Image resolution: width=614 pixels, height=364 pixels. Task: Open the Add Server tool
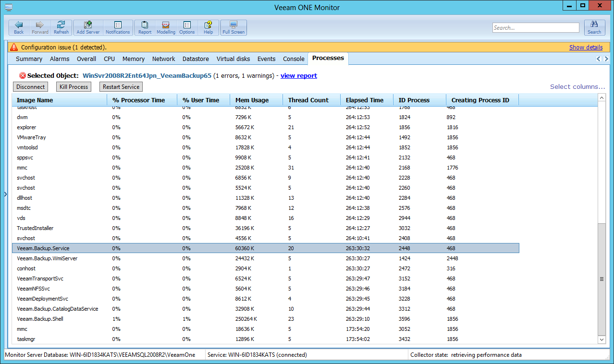coord(88,27)
